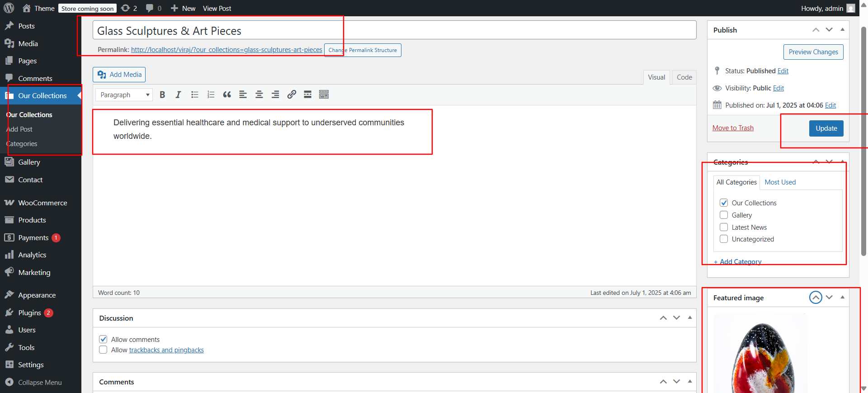Image resolution: width=868 pixels, height=393 pixels.
Task: Click Preview Changes button
Action: [x=813, y=52]
